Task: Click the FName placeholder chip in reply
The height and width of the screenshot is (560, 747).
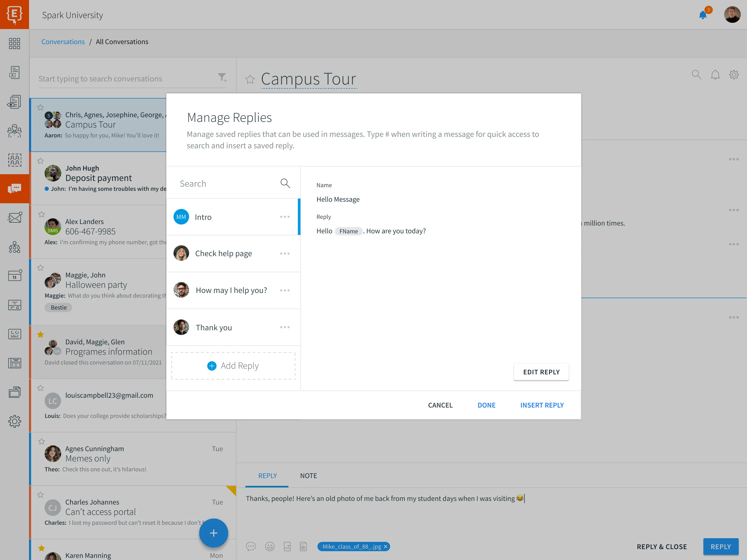Action: click(349, 231)
